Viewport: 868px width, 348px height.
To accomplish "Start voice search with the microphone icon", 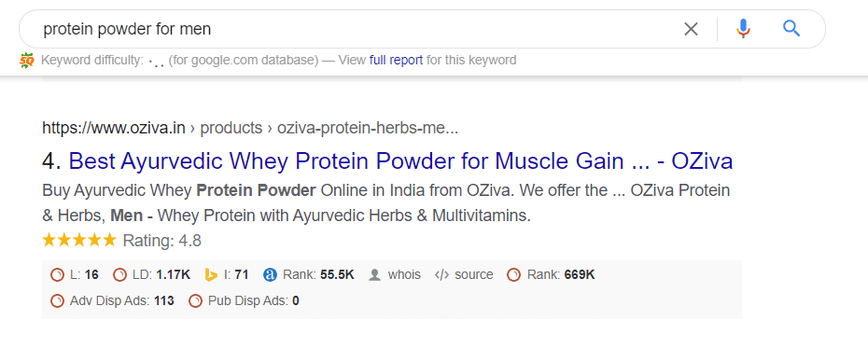I will click(x=743, y=29).
